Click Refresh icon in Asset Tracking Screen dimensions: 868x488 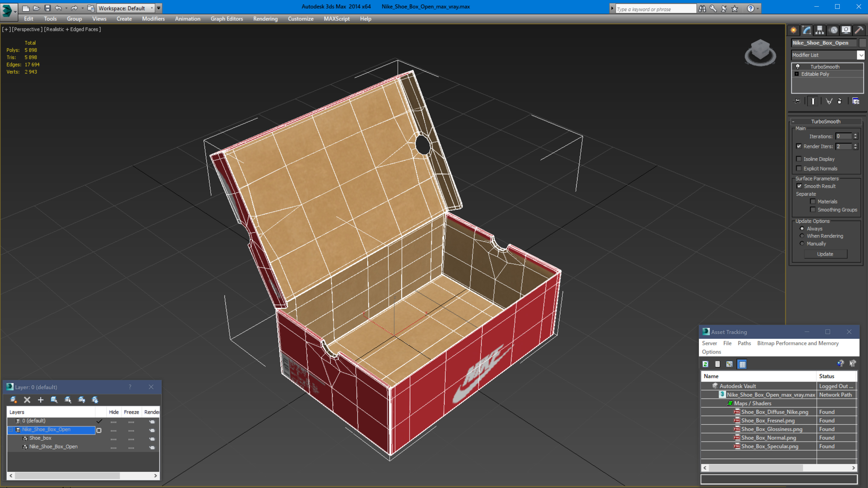click(x=705, y=364)
